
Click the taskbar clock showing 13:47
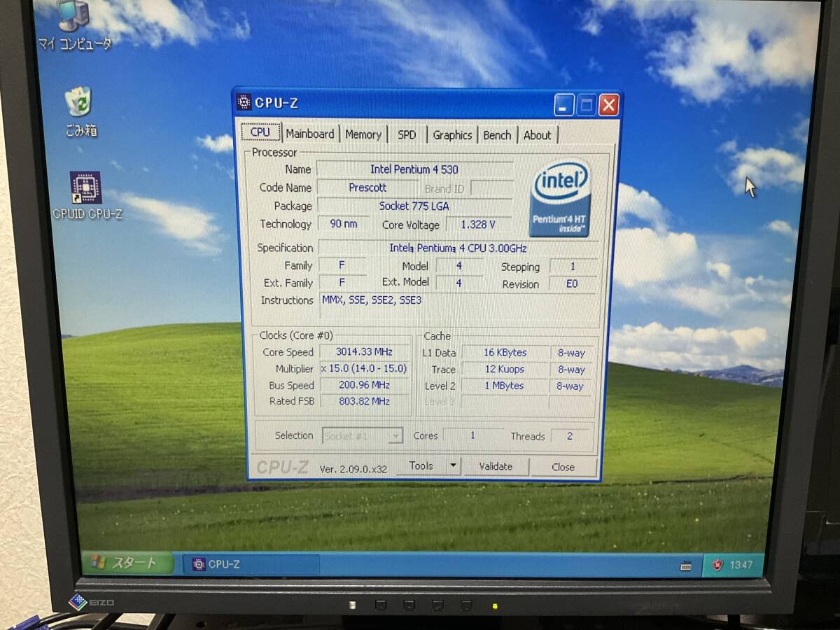point(741,565)
